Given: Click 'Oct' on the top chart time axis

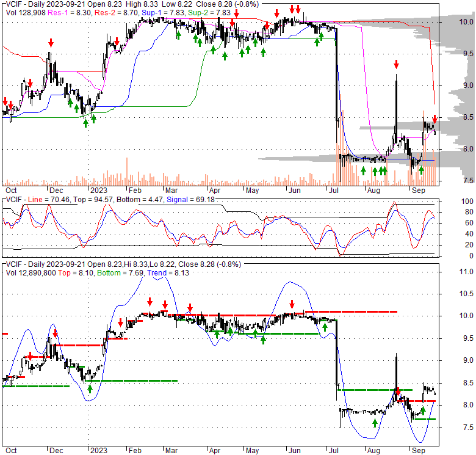Looking at the screenshot, I should click(11, 191).
